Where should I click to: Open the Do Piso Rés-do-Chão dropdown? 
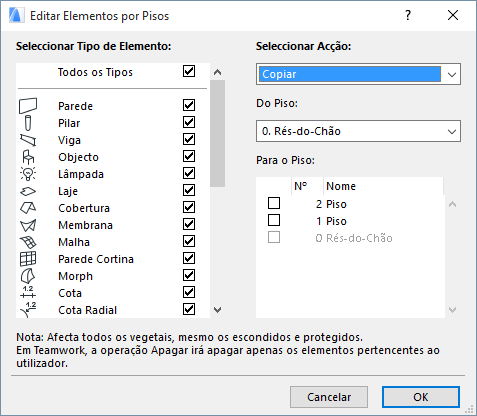click(358, 131)
